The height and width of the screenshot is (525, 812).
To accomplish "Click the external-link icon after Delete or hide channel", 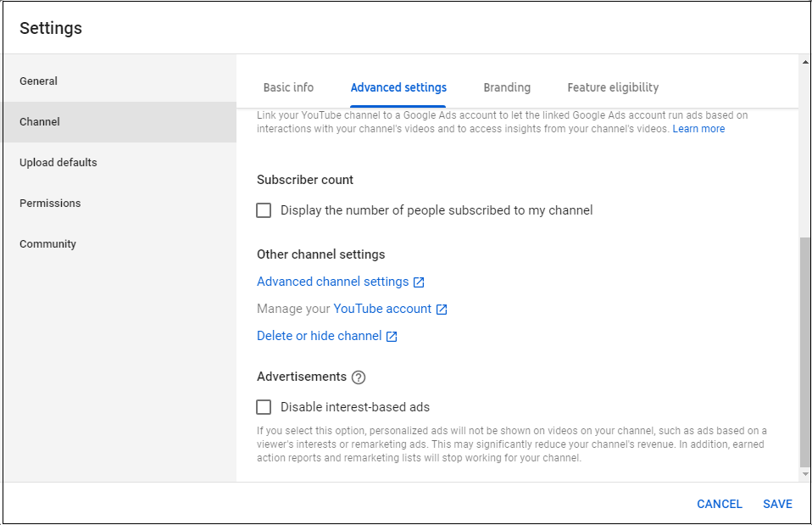I will 392,337.
